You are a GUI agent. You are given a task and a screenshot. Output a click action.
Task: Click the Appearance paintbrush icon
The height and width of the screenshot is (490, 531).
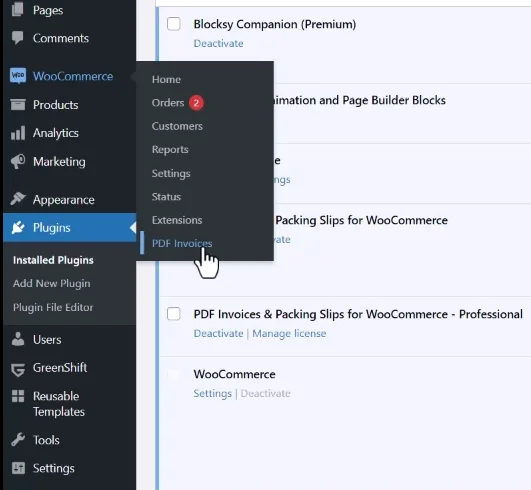click(x=18, y=199)
